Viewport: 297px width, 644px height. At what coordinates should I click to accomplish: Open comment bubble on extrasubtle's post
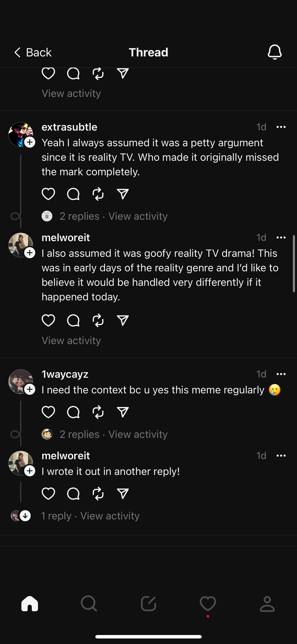click(x=73, y=194)
